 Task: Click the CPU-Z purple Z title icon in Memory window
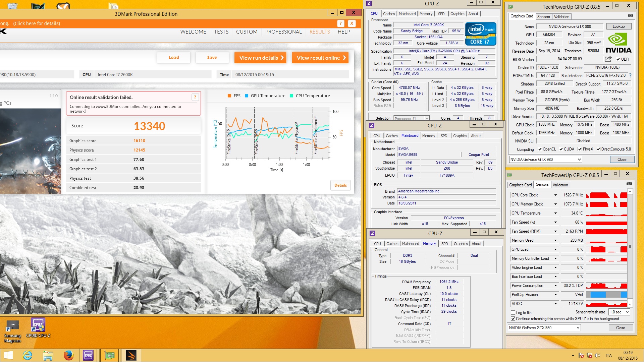[372, 233]
